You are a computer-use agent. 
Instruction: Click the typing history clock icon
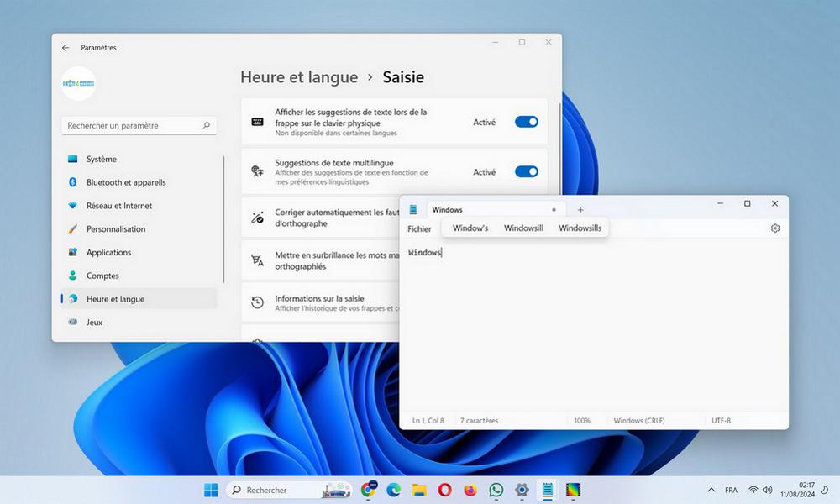tap(257, 302)
